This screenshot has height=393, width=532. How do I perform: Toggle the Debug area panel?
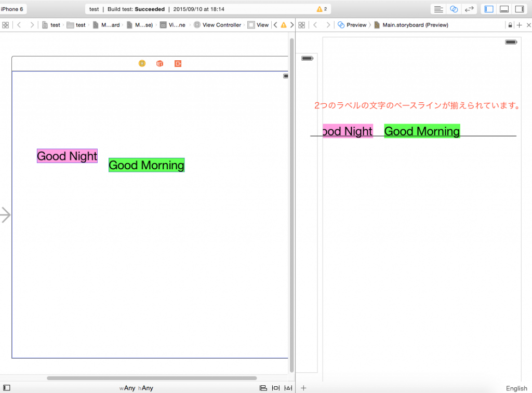coord(504,9)
